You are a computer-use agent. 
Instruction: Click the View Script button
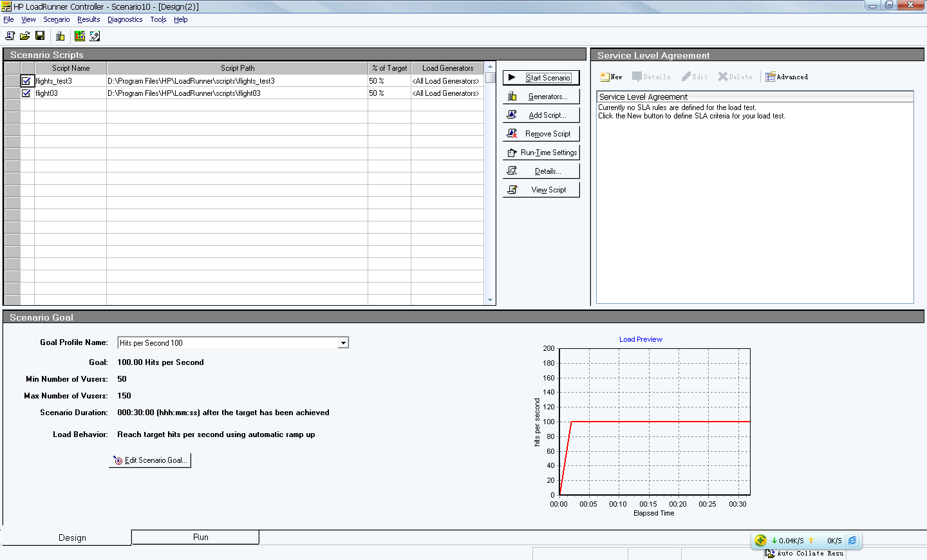(541, 190)
